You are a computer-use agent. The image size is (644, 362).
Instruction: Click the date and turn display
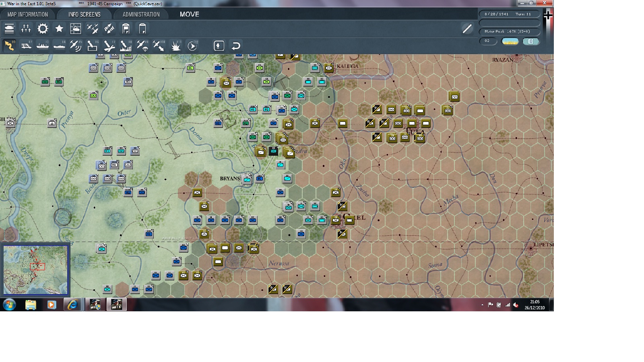(x=509, y=14)
